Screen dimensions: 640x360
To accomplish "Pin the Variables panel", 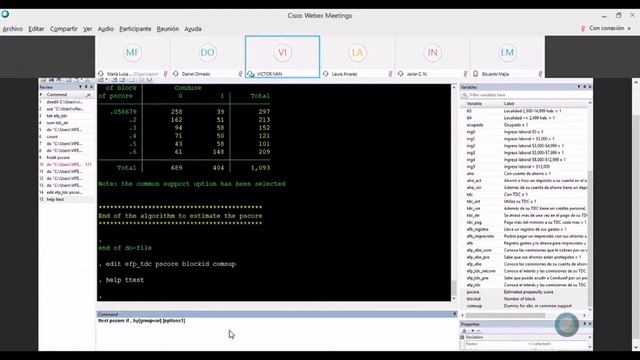I will (584, 87).
